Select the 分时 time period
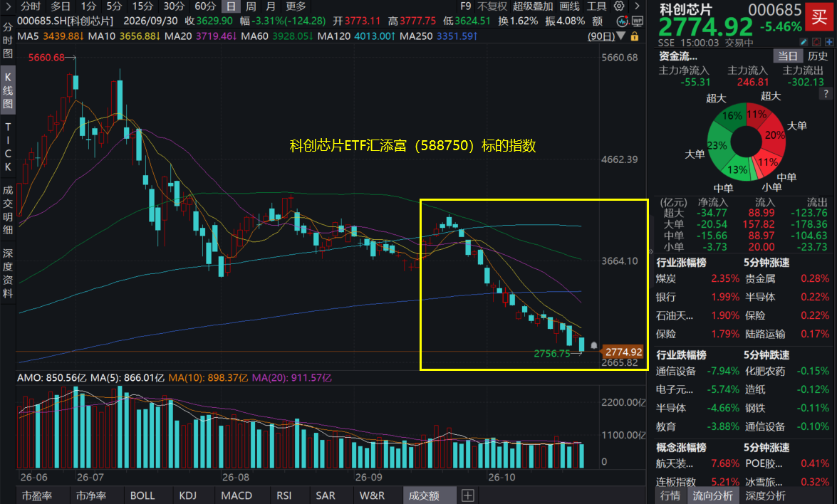 [31, 6]
